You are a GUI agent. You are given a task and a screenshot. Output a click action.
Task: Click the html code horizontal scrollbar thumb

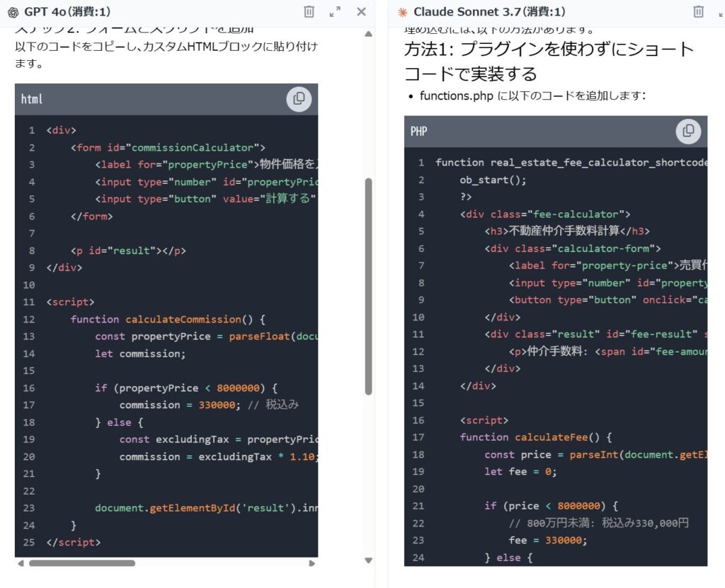82,563
